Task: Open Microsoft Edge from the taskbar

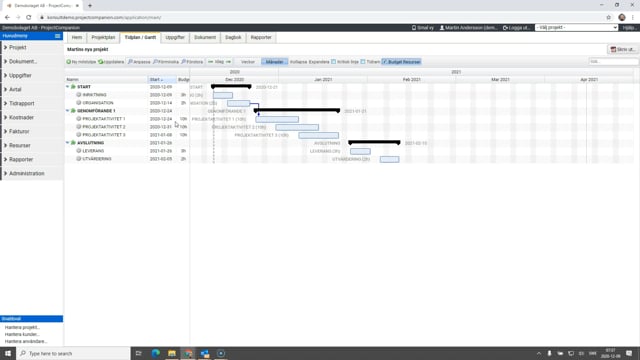Action: click(156, 353)
